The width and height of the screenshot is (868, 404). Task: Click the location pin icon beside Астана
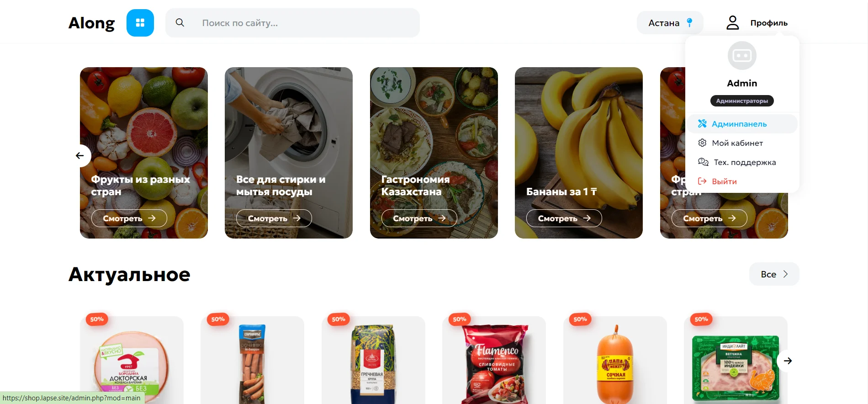pyautogui.click(x=689, y=22)
